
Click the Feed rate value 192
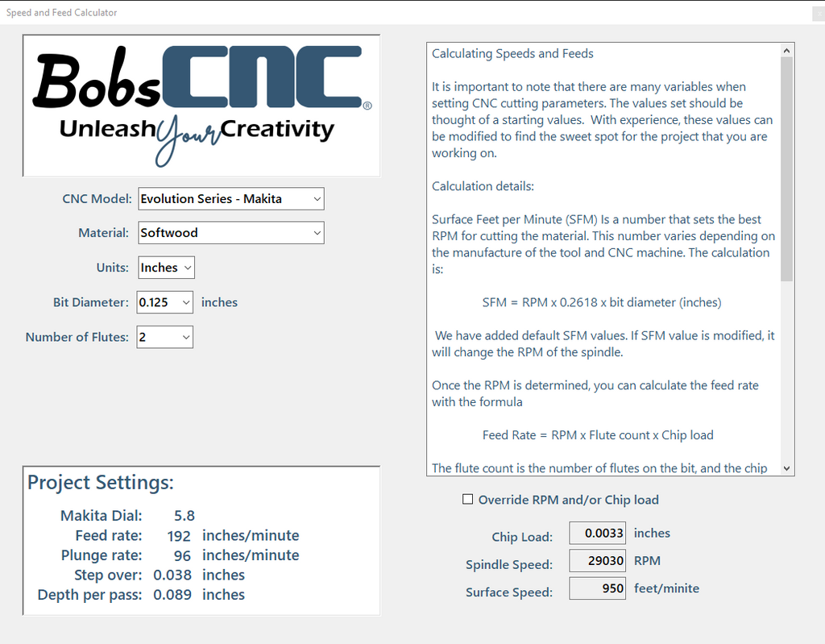pos(179,535)
